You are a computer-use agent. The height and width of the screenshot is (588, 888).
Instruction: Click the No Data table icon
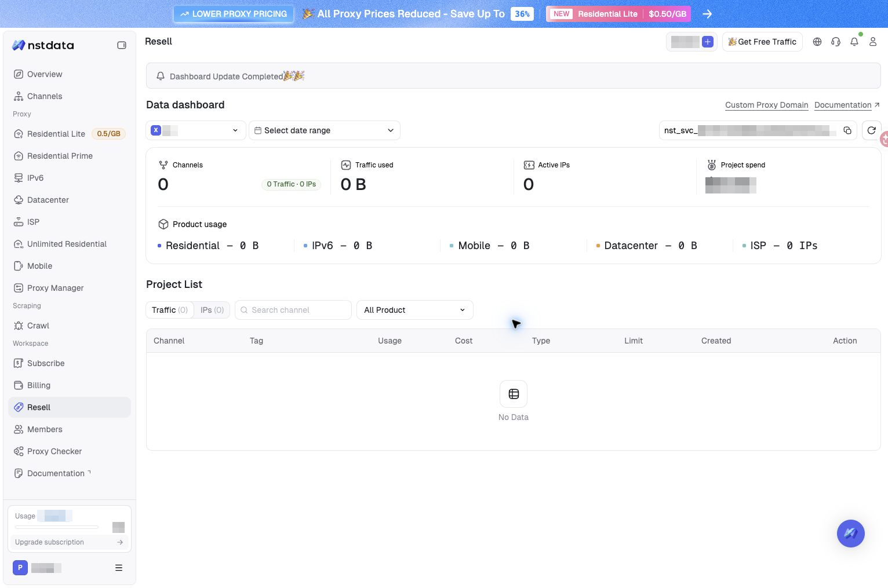[514, 394]
